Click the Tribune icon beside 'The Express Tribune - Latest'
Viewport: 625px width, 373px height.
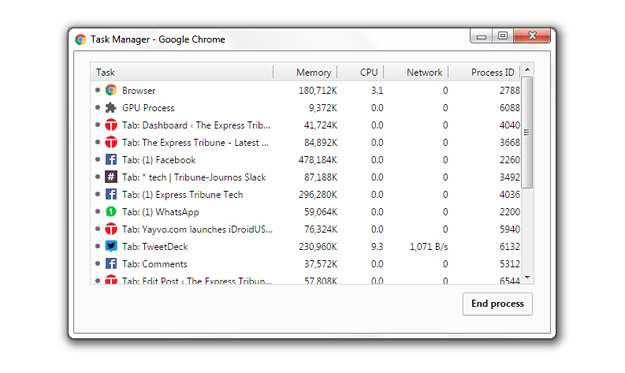111,142
